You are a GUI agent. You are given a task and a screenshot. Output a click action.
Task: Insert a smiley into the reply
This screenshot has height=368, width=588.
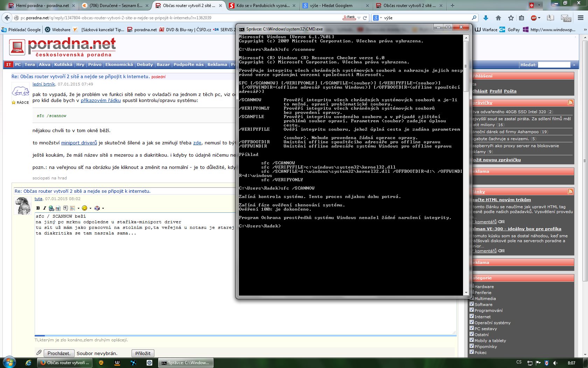pos(84,208)
